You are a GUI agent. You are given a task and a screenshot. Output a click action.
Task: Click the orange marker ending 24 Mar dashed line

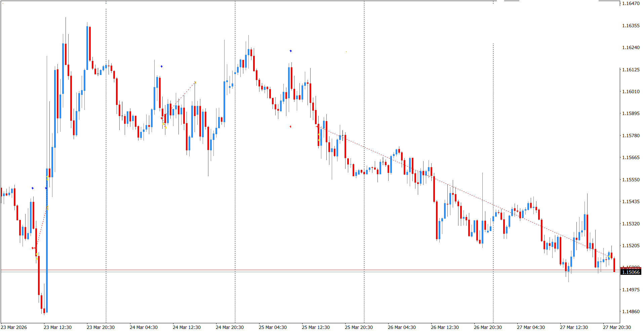[195, 82]
